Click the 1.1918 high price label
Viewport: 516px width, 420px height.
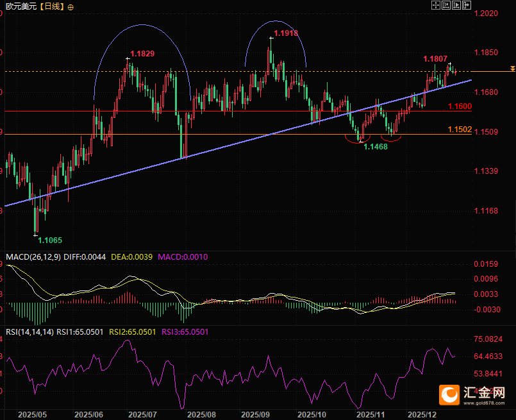(285, 33)
